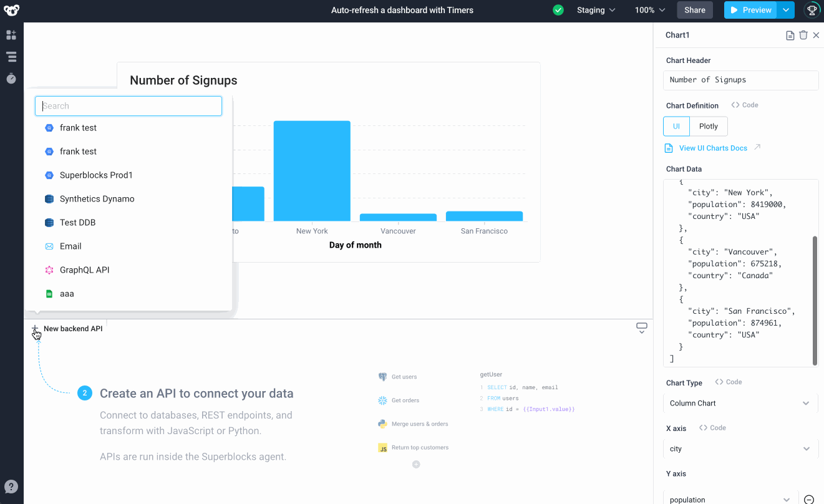824x504 pixels.
Task: Open the Staging environment dropdown
Action: [x=596, y=10]
